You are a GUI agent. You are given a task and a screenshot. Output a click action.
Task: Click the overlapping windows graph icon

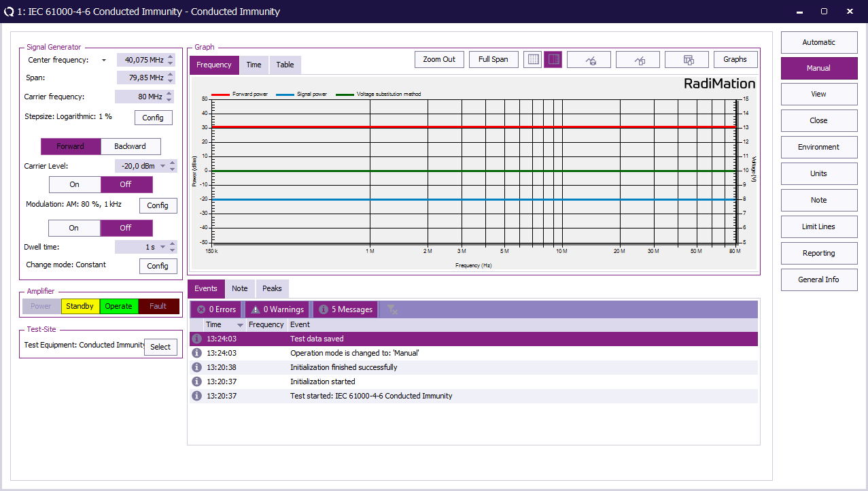(x=687, y=60)
